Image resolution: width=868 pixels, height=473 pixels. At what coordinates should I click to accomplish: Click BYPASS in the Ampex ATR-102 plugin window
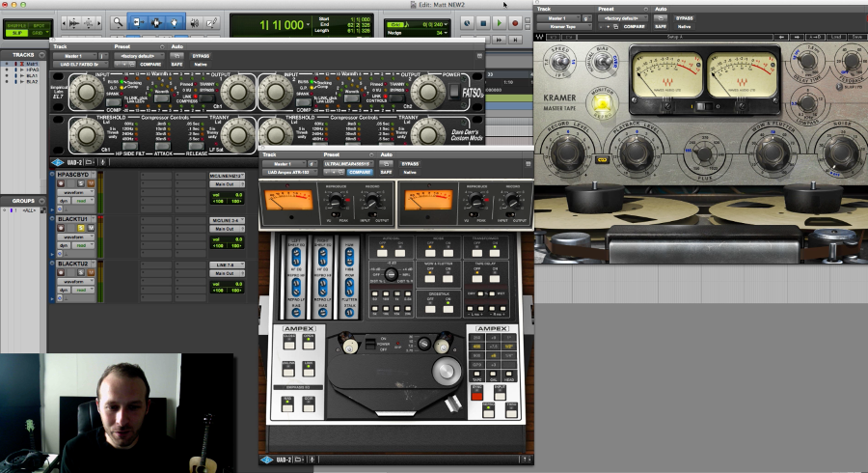[x=410, y=164]
